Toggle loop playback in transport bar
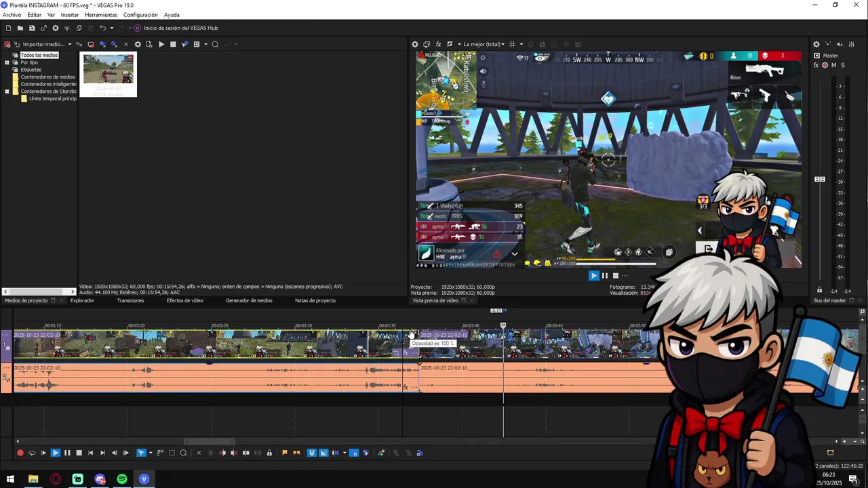 (32, 453)
